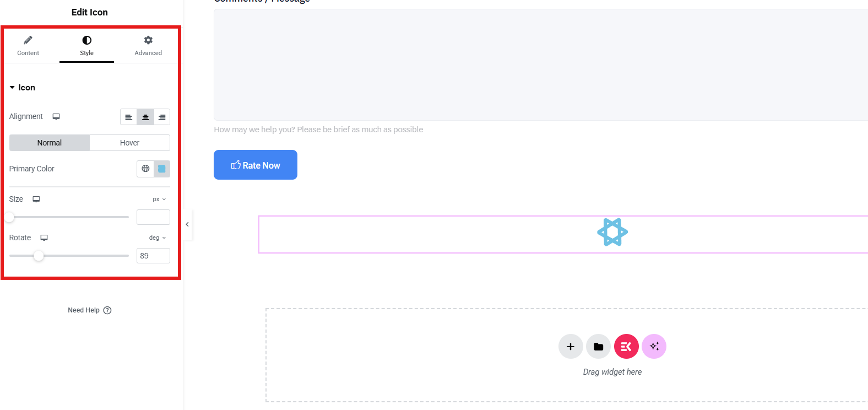Screen dimensions: 868x410
Task: Align icon to the left
Action: click(x=128, y=117)
